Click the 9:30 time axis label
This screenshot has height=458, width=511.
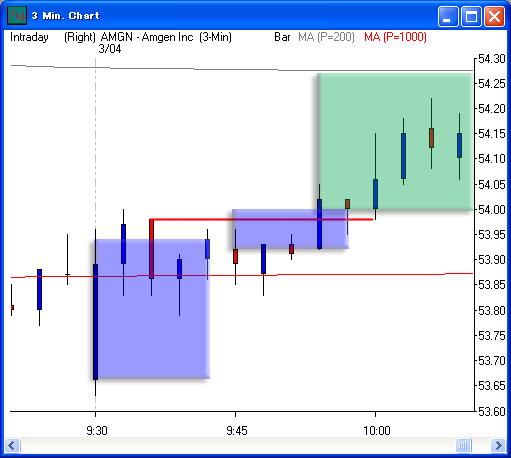tap(97, 431)
